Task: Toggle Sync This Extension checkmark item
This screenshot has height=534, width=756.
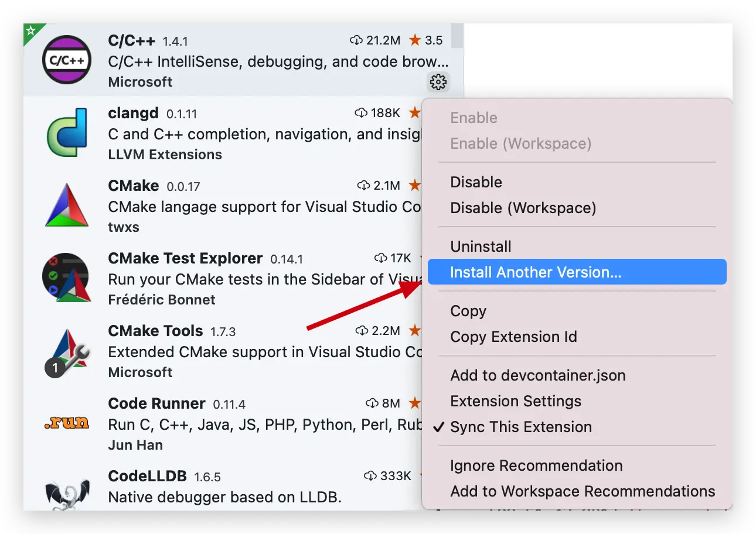Action: (521, 427)
